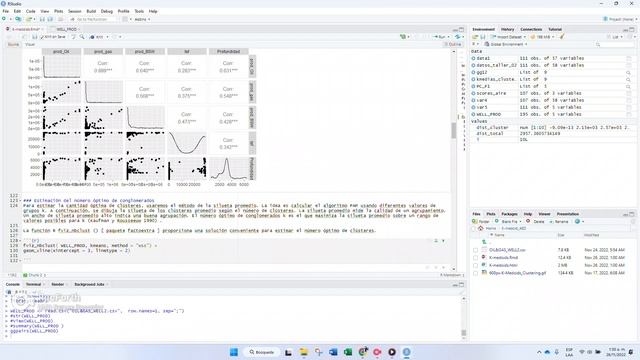Switch editor to Visual mode
Viewport: 640px width, 360px height.
pos(30,44)
